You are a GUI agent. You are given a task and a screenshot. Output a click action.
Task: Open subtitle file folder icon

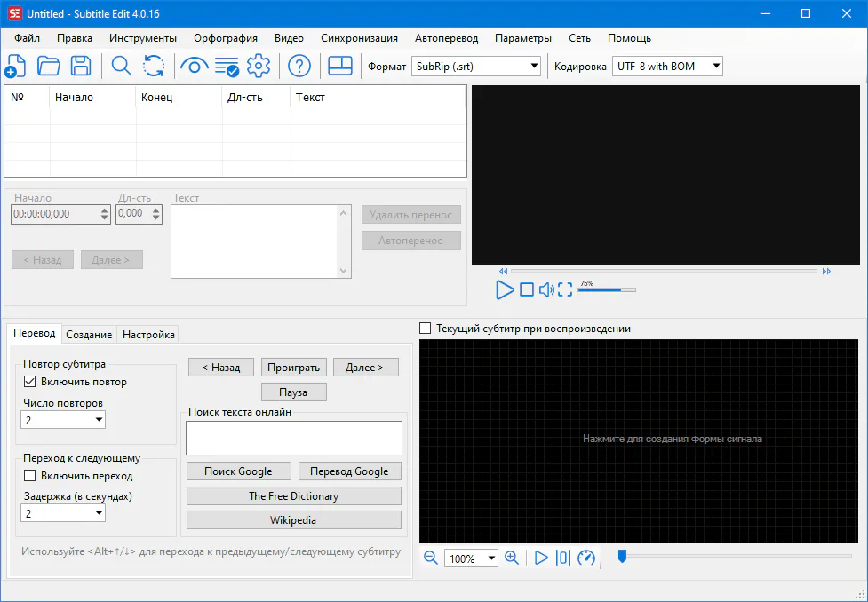click(x=48, y=66)
